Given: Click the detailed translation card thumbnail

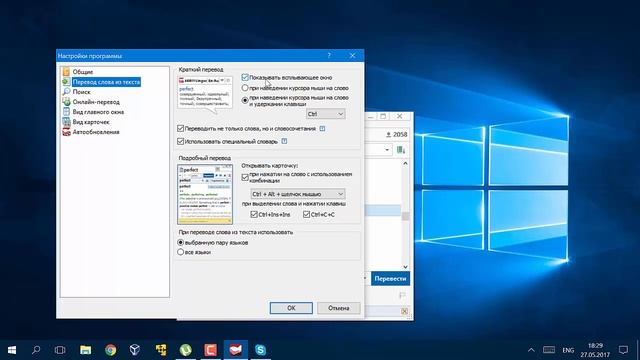Looking at the screenshot, I should (x=205, y=194).
